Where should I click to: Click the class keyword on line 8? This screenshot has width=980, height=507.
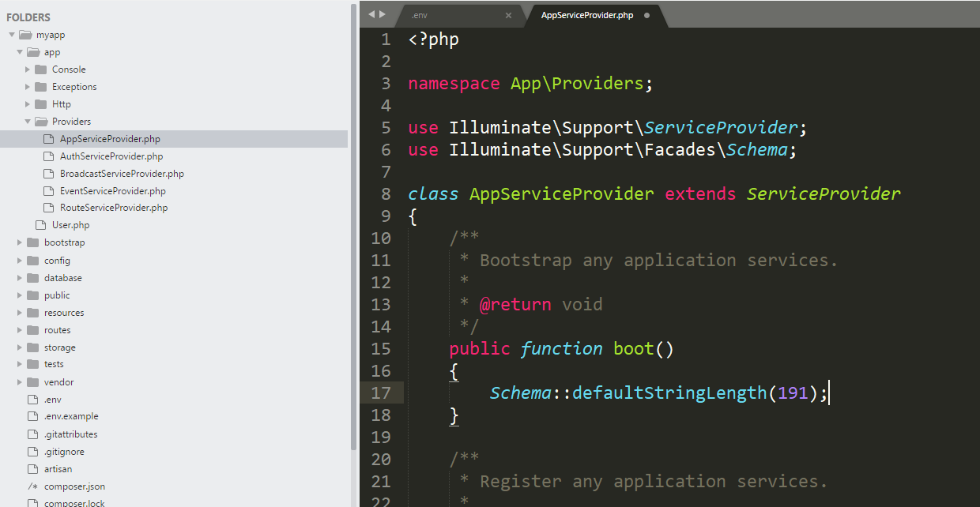click(x=434, y=194)
